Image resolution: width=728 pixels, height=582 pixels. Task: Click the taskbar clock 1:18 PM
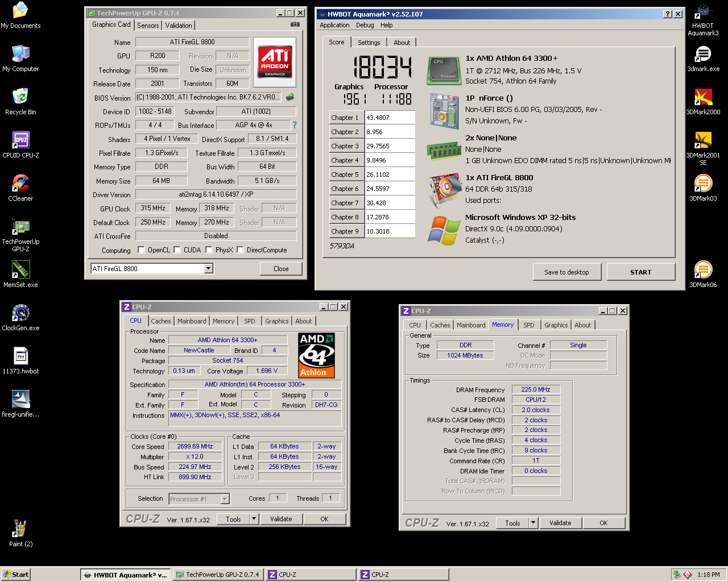(x=709, y=575)
